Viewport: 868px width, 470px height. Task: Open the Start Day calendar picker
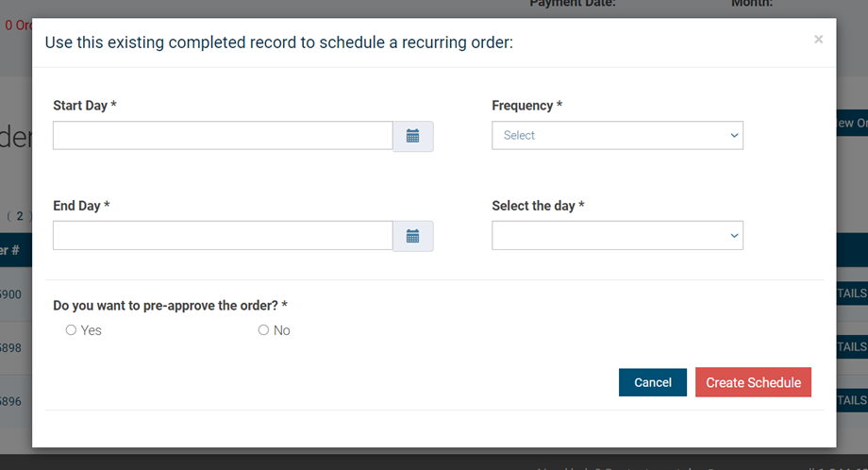click(413, 136)
